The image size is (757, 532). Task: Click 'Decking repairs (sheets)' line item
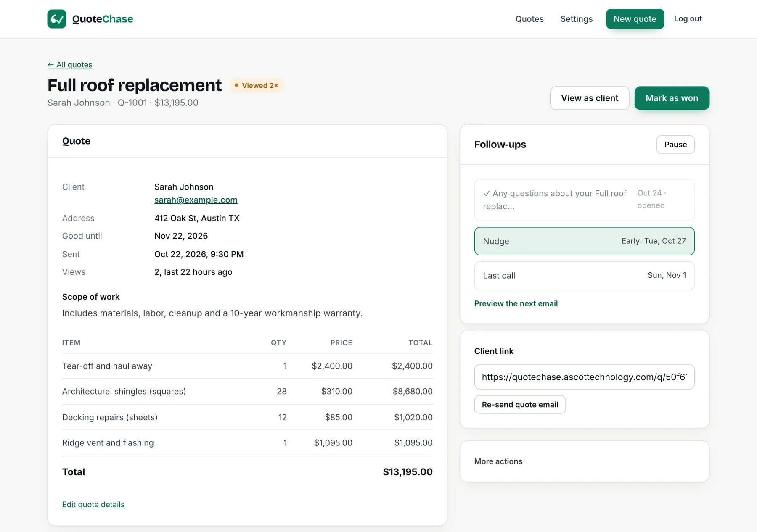(x=110, y=417)
